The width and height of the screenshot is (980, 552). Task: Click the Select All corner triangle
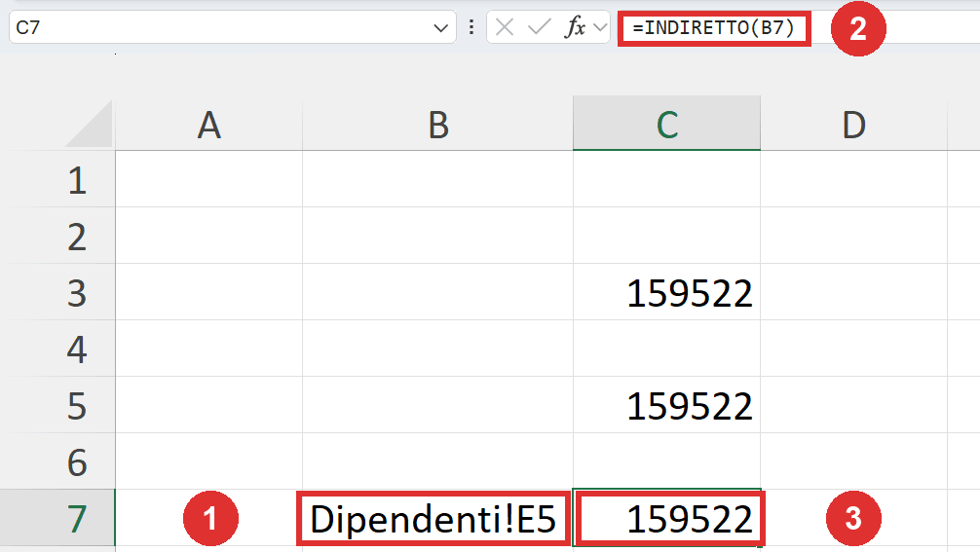pos(89,124)
